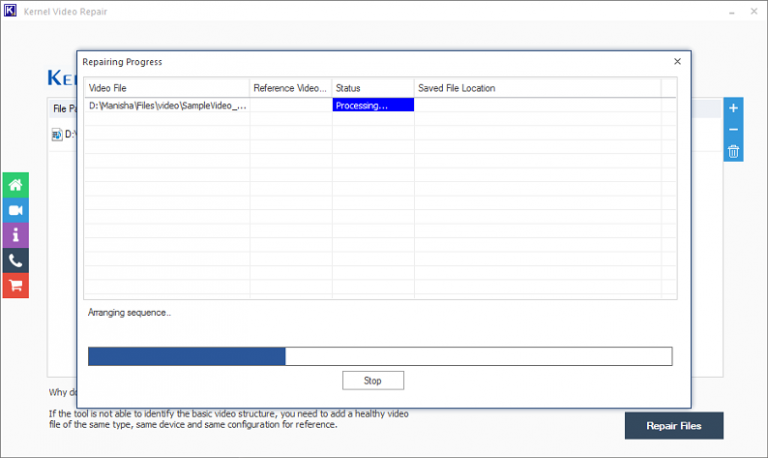Select the video file icon in file list
Screen dimensions: 768x458
pyautogui.click(x=57, y=133)
